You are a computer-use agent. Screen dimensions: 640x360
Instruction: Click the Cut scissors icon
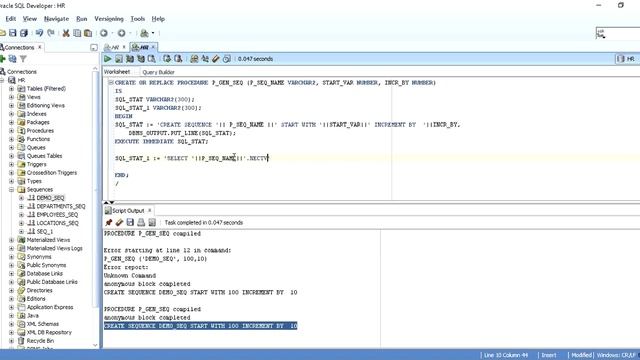tap(66, 33)
